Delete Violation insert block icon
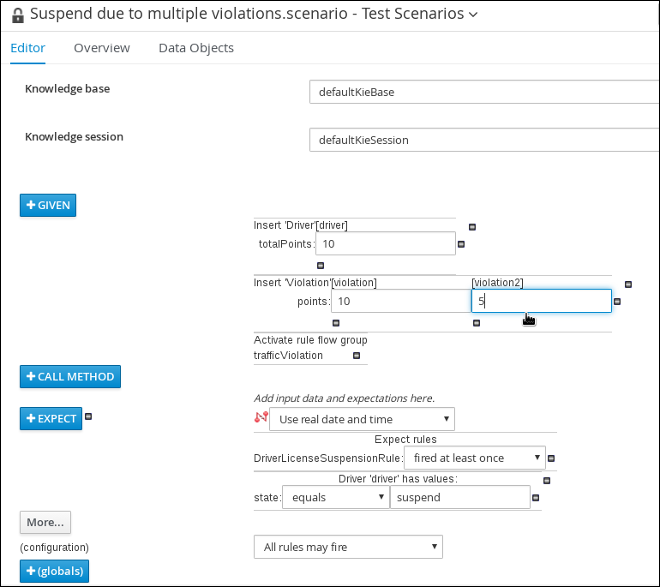 pos(628,284)
